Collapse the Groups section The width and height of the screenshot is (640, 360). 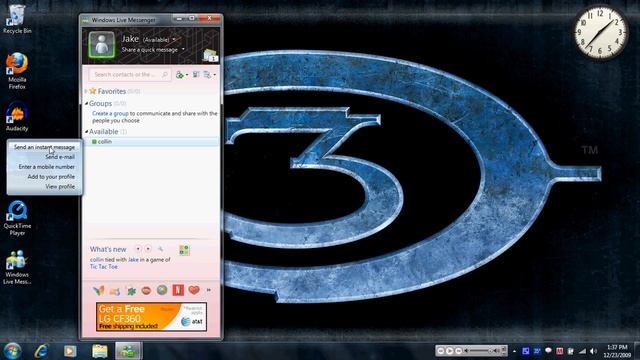pyautogui.click(x=87, y=104)
